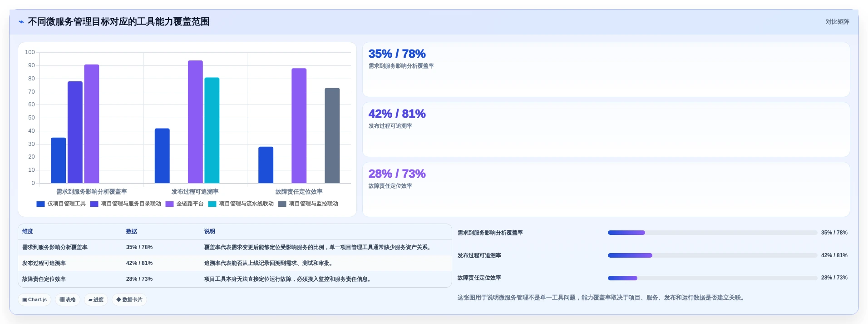
Task: Click the 35% / 78% table cell
Action: click(x=139, y=248)
